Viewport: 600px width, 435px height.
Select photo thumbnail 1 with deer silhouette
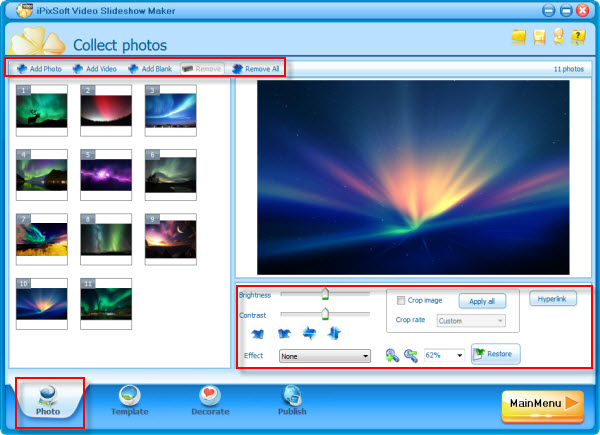pyautogui.click(x=42, y=111)
